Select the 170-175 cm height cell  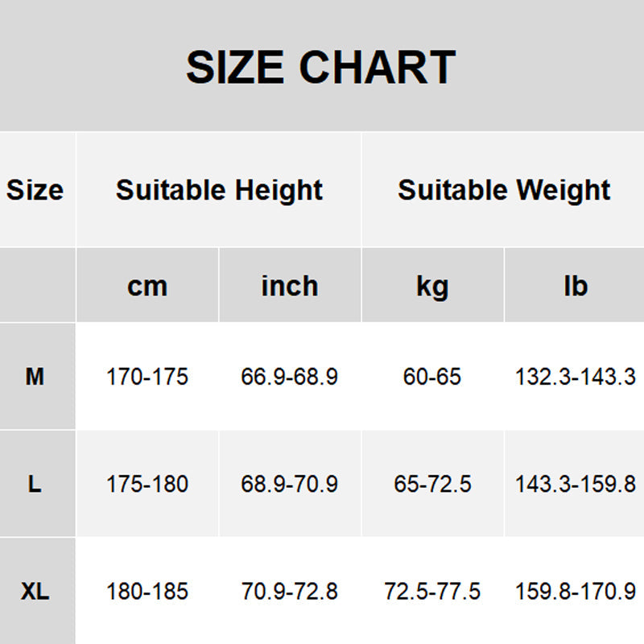point(147,376)
